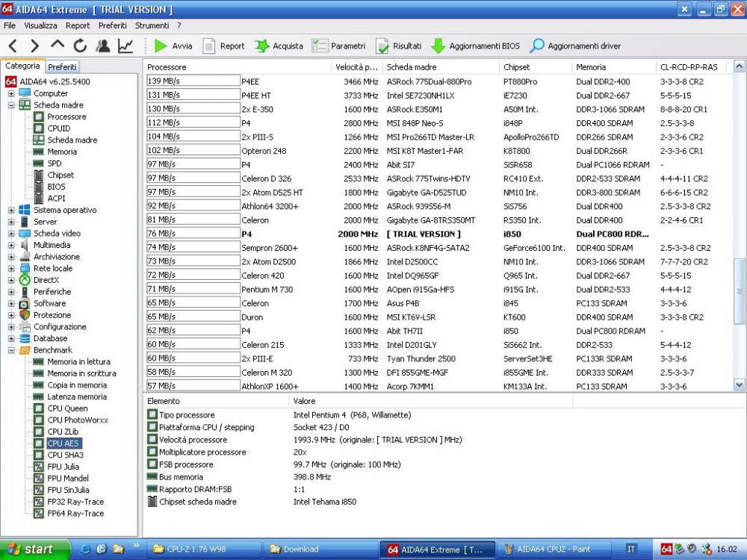
Task: Select CPU Queen benchmark in tree
Action: tap(67, 408)
